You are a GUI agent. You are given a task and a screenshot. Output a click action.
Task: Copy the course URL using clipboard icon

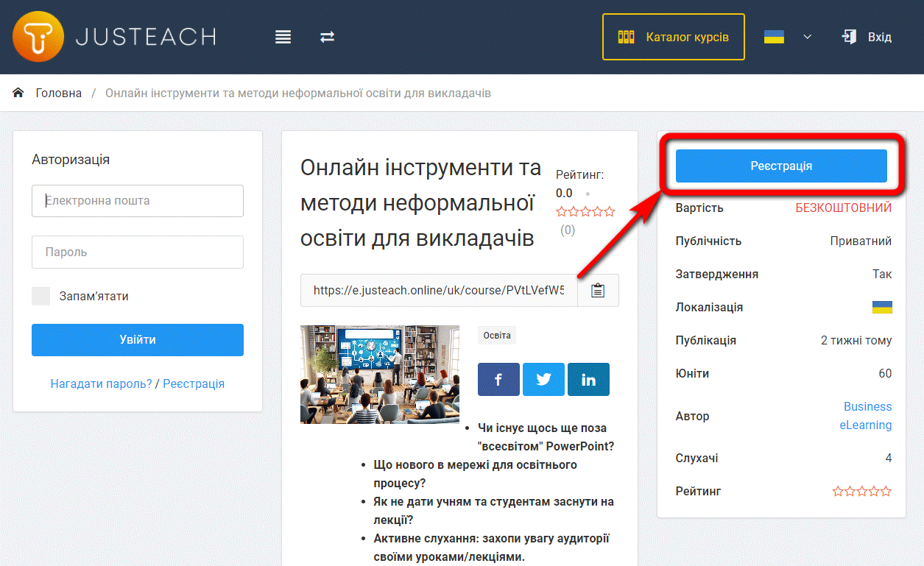tap(599, 290)
